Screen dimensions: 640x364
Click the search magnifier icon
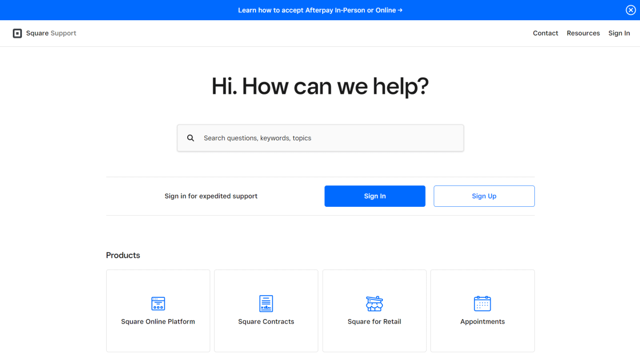click(190, 138)
